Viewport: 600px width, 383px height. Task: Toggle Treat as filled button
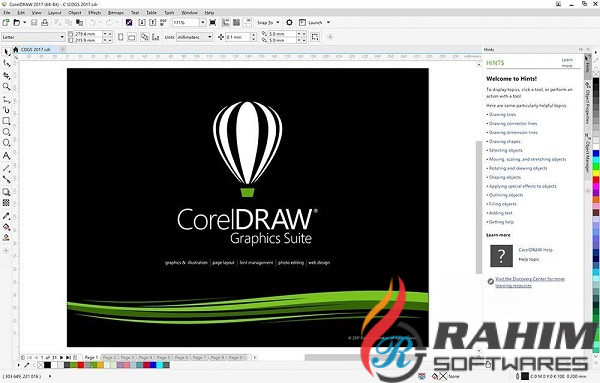(315, 37)
